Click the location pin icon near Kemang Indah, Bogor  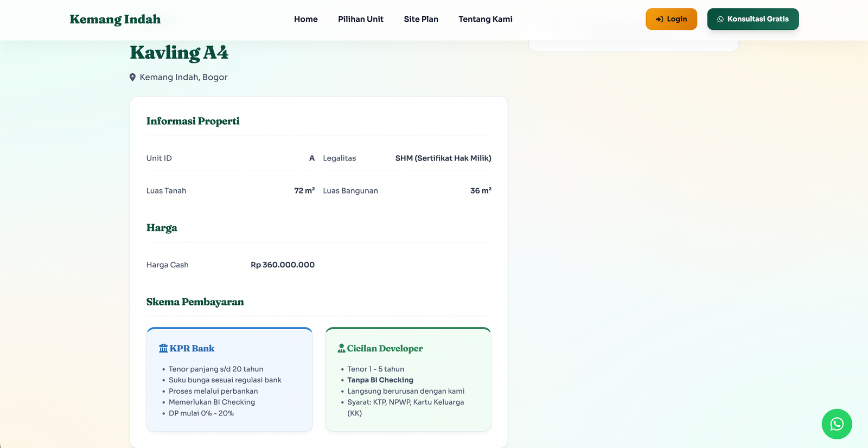coord(132,78)
